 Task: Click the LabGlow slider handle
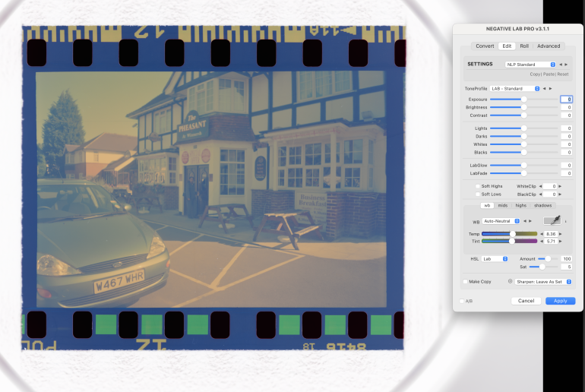coord(523,165)
